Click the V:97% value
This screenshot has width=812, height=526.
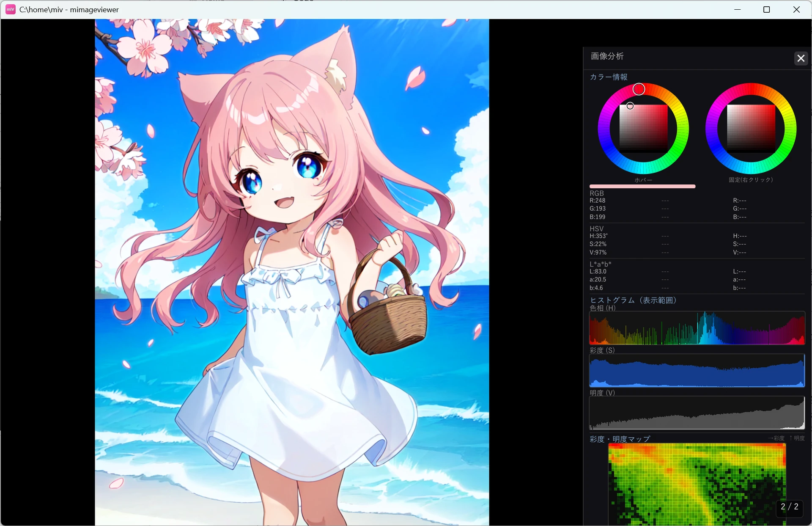[598, 253]
